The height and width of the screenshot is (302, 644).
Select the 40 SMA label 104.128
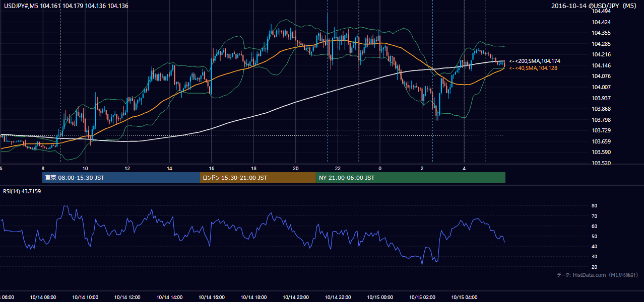point(533,68)
